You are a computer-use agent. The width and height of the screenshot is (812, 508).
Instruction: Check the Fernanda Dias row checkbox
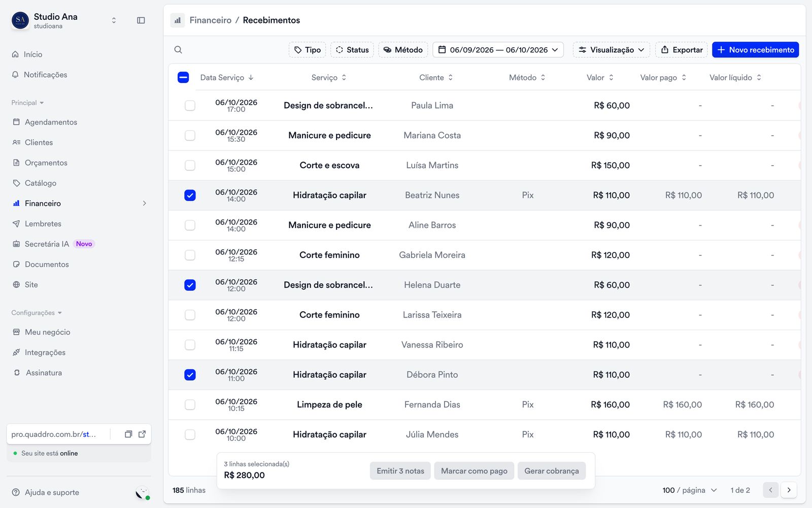point(190,405)
